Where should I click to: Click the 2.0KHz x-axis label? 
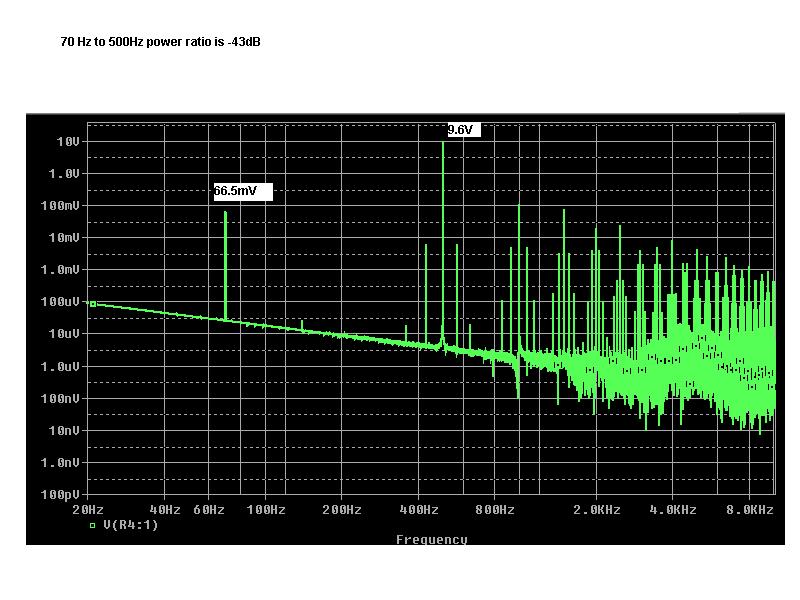[597, 509]
